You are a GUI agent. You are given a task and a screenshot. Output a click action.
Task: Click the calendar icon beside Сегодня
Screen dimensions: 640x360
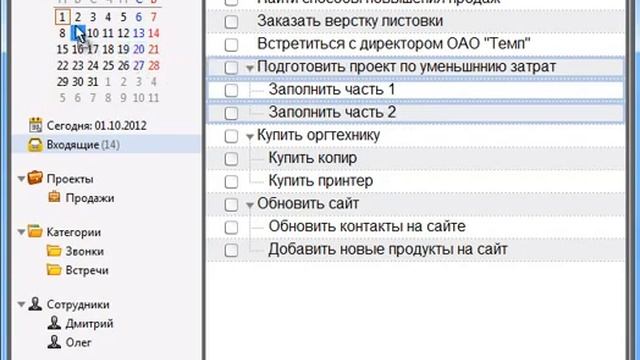point(36,125)
